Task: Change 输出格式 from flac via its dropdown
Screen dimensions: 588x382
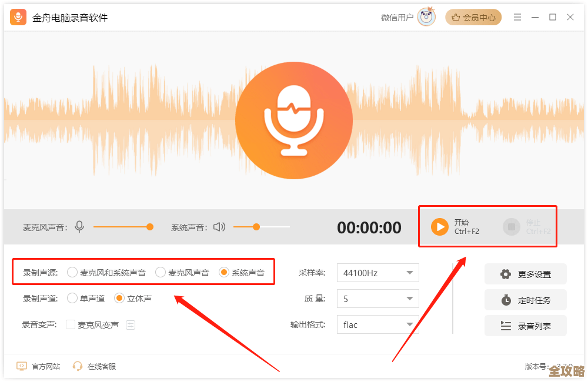Action: click(377, 324)
